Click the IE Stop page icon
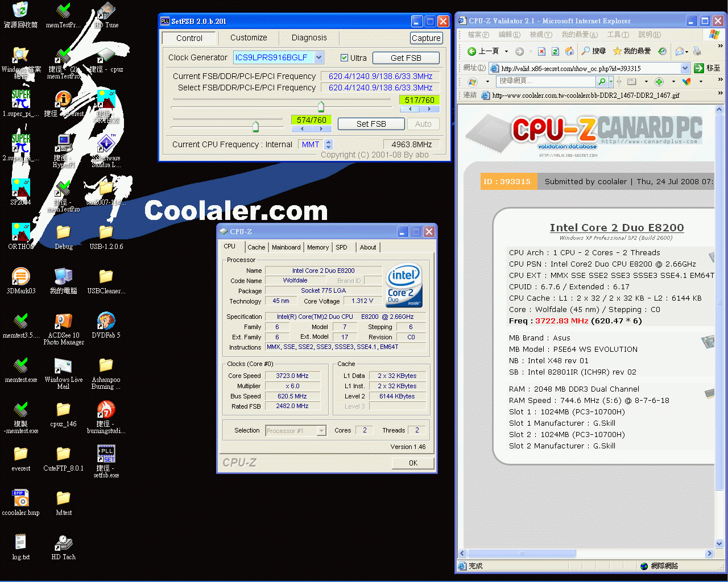This screenshot has height=582, width=728. [541, 51]
